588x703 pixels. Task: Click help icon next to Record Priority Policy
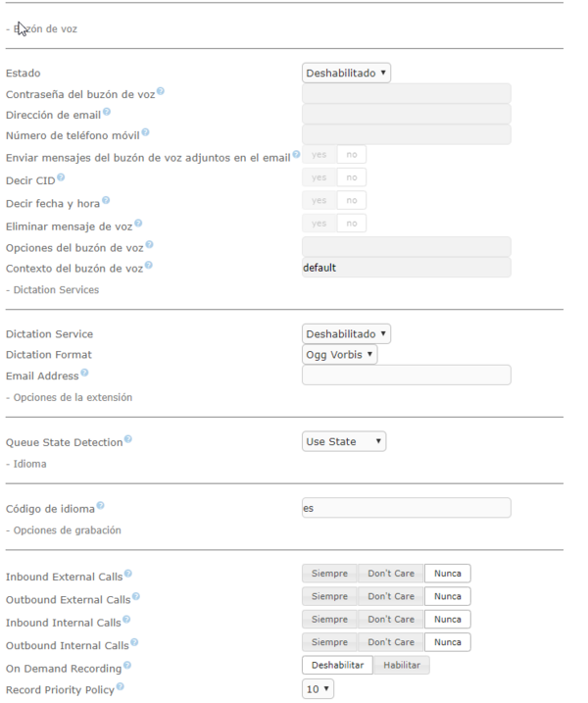121,687
